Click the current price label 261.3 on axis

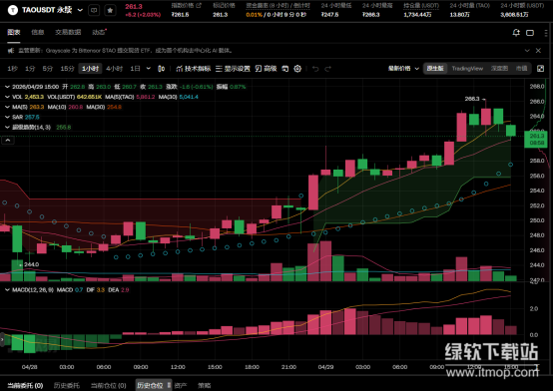(x=536, y=139)
